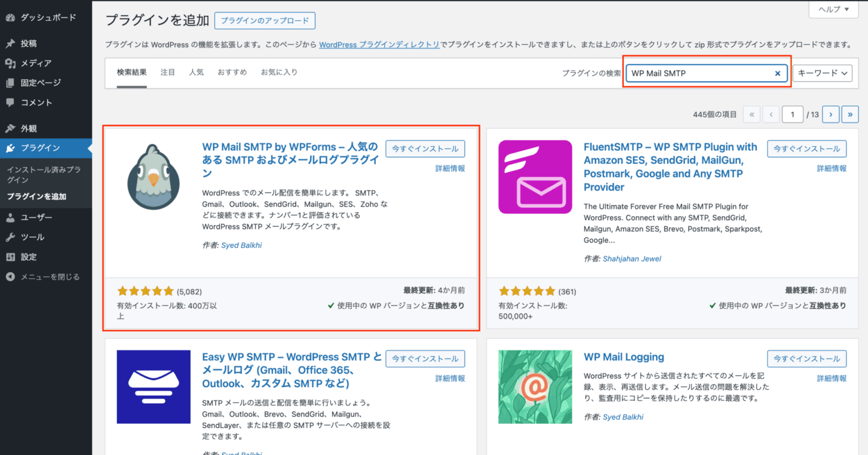Image resolution: width=868 pixels, height=455 pixels.
Task: Install WP Mail SMTP by WPForms now
Action: click(426, 148)
